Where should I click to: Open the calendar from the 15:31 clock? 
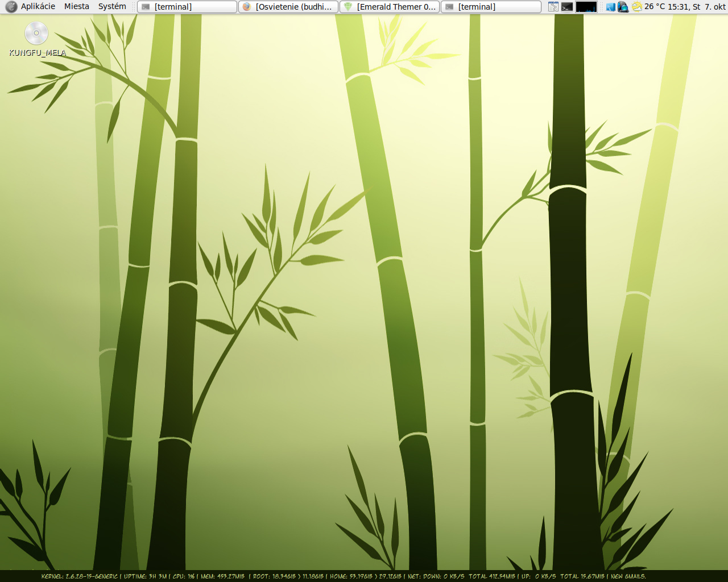[697, 7]
